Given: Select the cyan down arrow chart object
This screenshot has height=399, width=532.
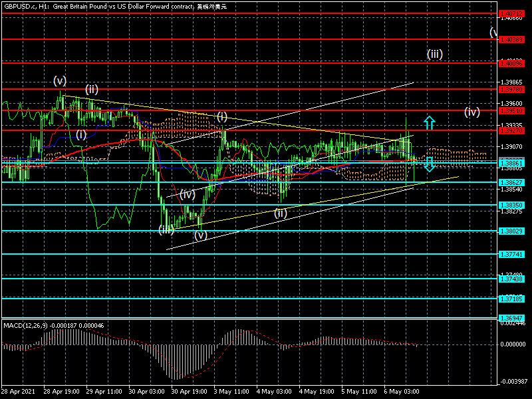Looking at the screenshot, I should 429,164.
